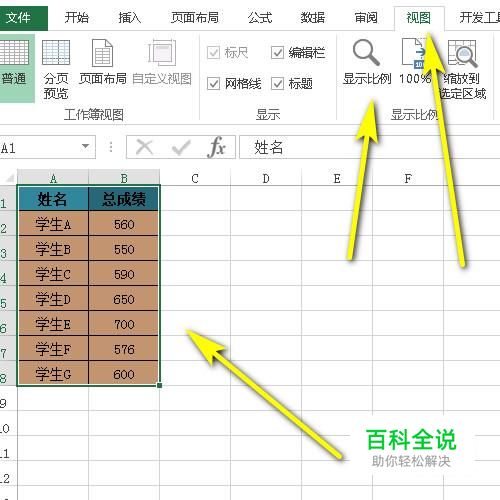Select column D header
Image resolution: width=500 pixels, height=500 pixels.
(266, 178)
